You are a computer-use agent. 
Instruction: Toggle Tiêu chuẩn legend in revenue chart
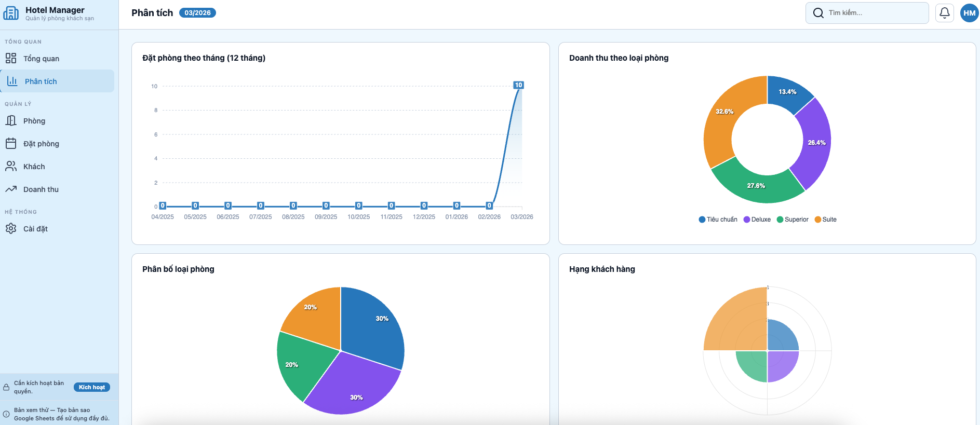[x=718, y=220]
